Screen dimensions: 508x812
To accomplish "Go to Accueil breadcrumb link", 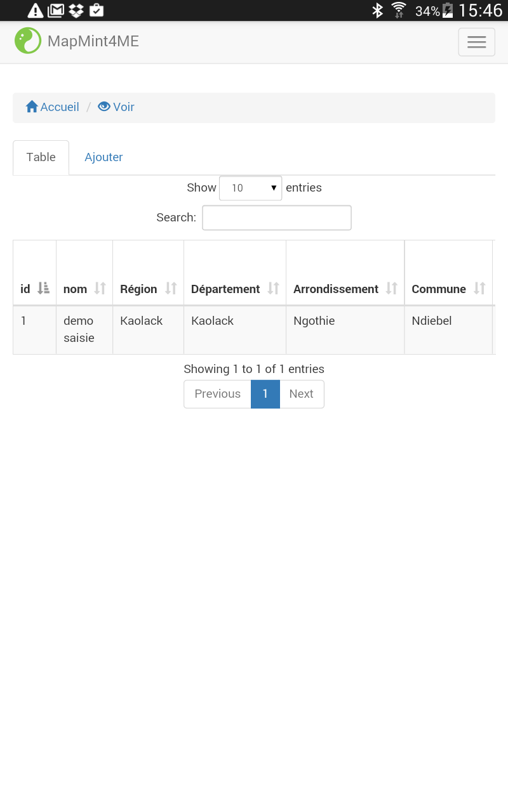I will [x=60, y=107].
